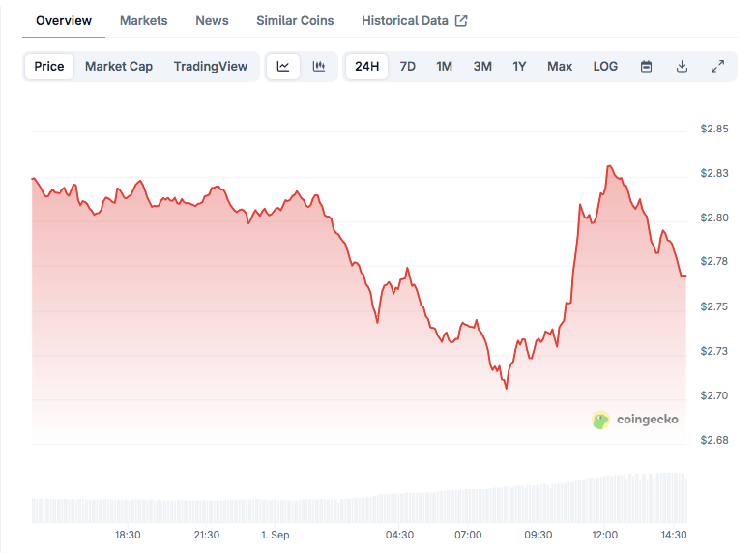Select the Price view toggle
The image size is (756, 553).
click(49, 67)
